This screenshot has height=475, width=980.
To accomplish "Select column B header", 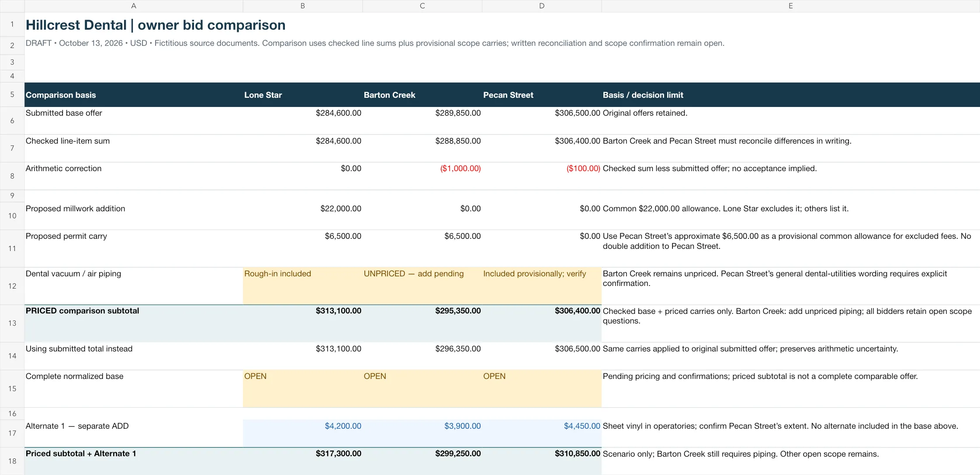I will 303,6.
